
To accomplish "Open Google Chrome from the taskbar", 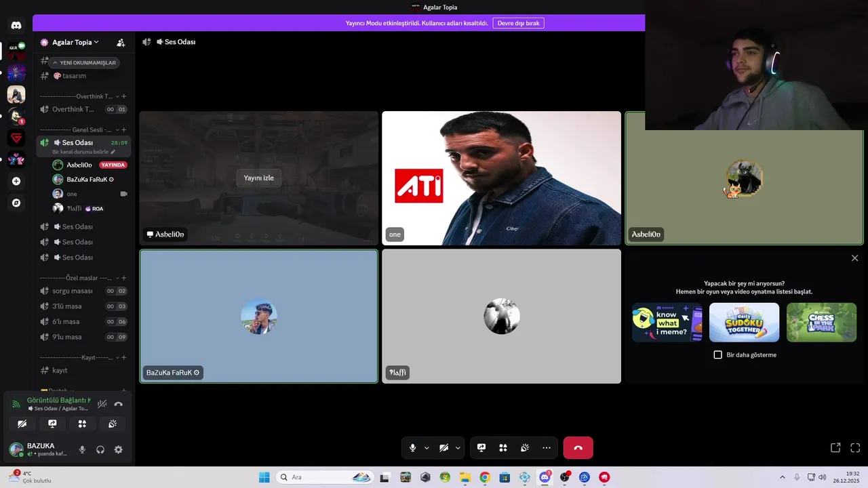I will [485, 477].
